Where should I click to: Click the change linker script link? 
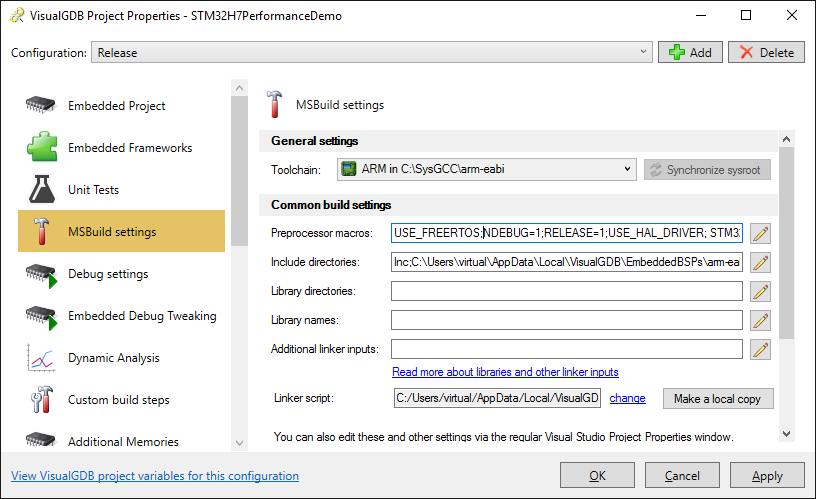coord(628,398)
